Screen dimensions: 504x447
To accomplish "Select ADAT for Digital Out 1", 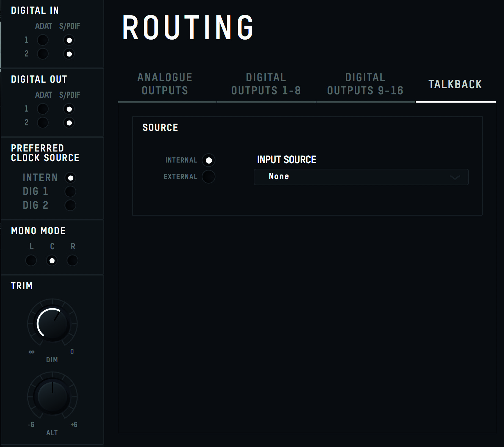I will pyautogui.click(x=43, y=109).
